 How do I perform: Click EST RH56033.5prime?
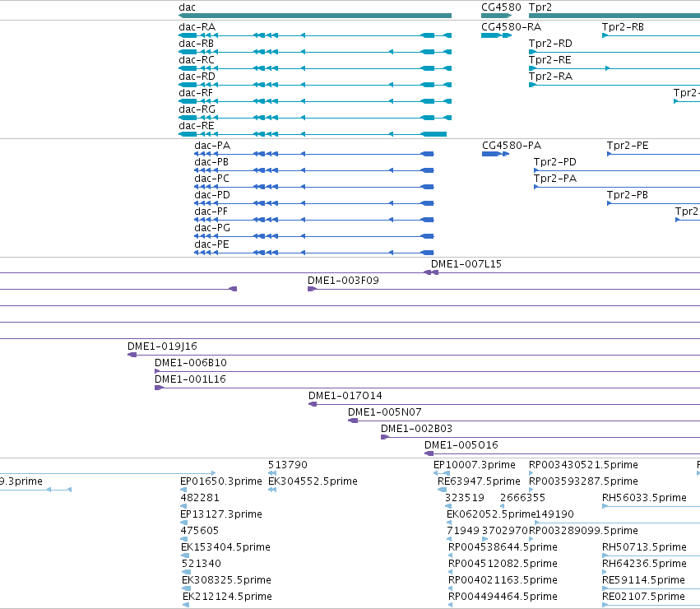[644, 498]
